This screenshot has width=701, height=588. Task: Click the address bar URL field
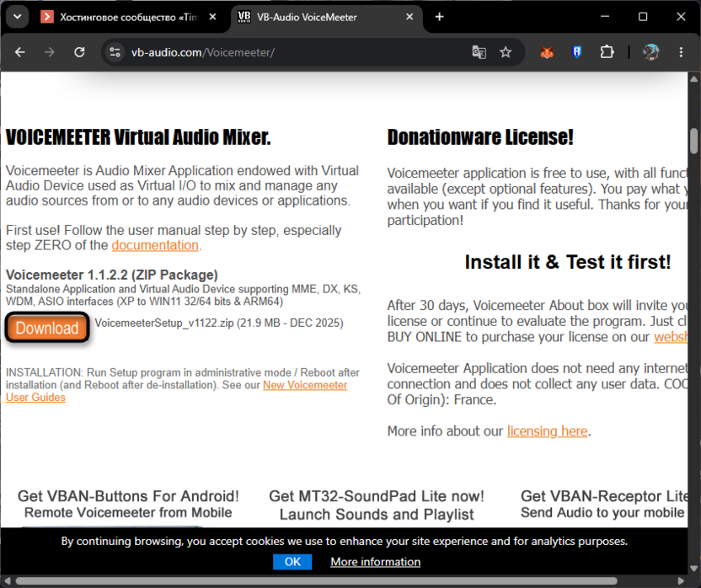click(295, 52)
